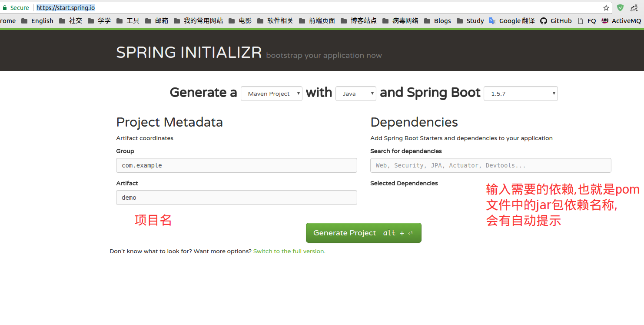Open the 工具 bookmarks folder

click(x=128, y=21)
